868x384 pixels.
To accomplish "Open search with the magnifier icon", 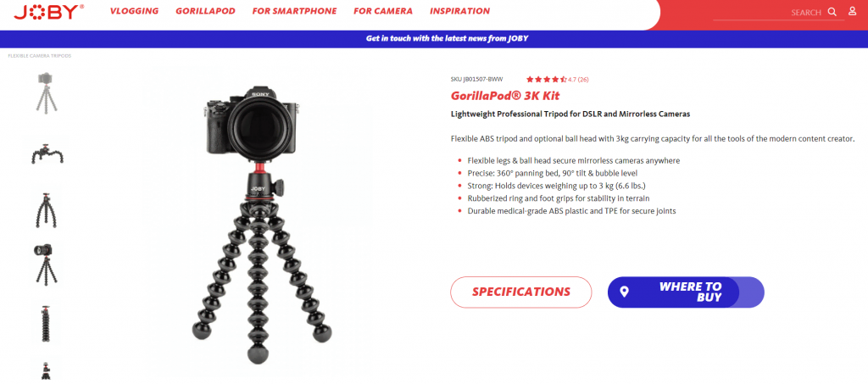I will click(x=832, y=12).
